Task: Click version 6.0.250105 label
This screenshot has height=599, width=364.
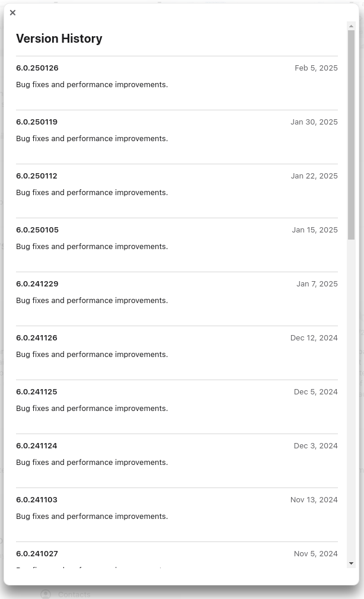Action: [x=37, y=230]
